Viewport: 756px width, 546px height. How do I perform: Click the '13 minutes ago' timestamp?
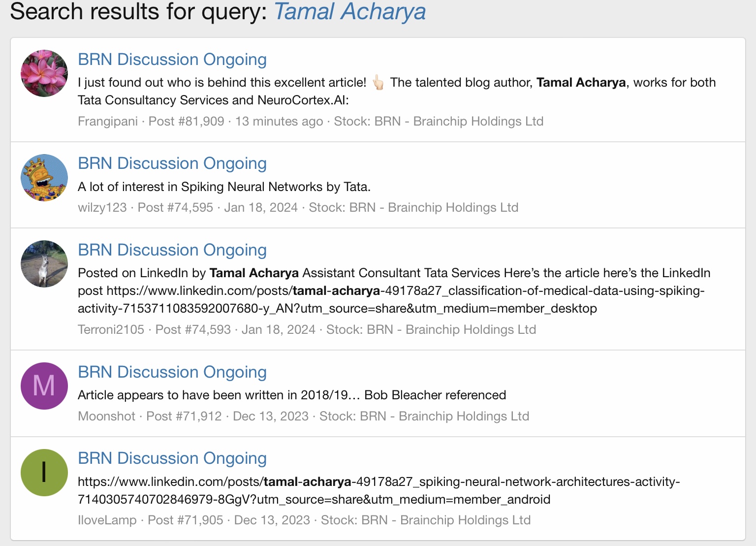279,122
